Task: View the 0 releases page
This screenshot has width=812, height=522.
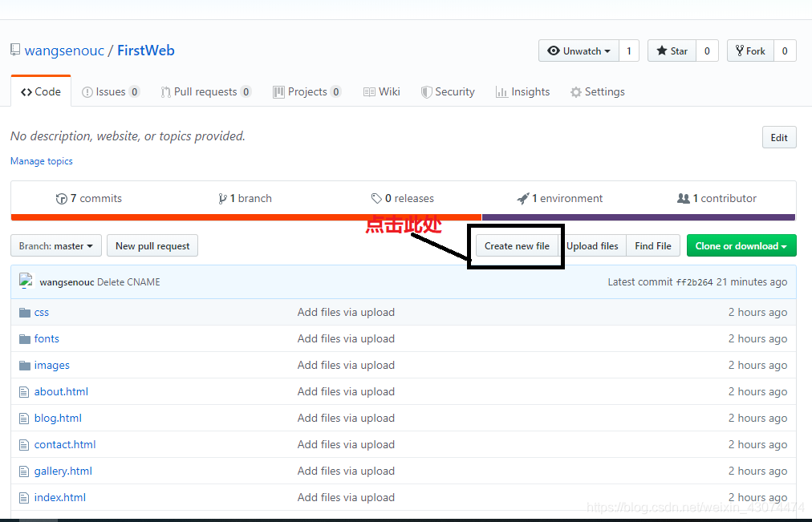Action: [x=402, y=198]
